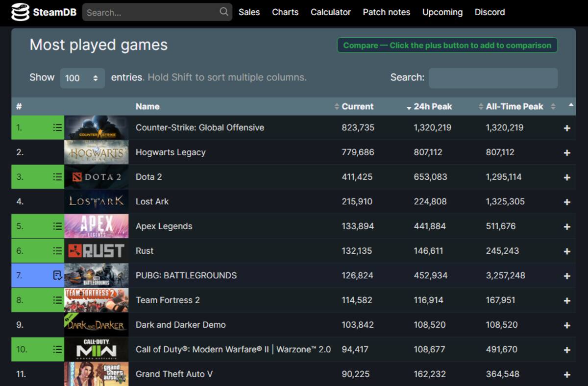This screenshot has width=588, height=386.
Task: Sort table by All-Time Peak column
Action: (x=514, y=106)
